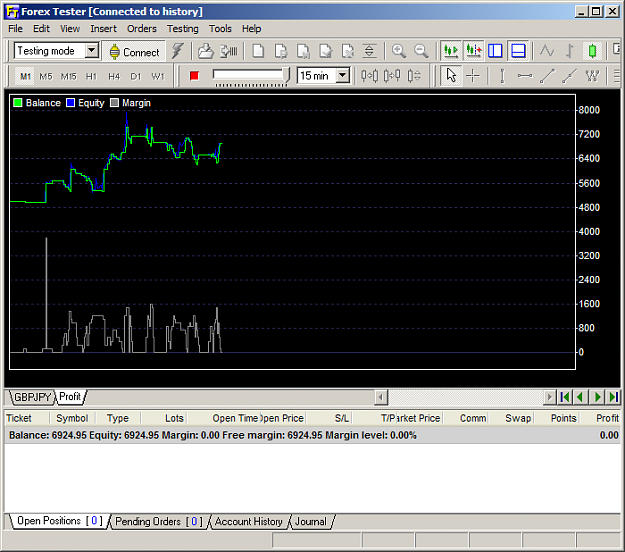Jump to last tab with green end arrow
This screenshot has width=625, height=552.
point(613,397)
